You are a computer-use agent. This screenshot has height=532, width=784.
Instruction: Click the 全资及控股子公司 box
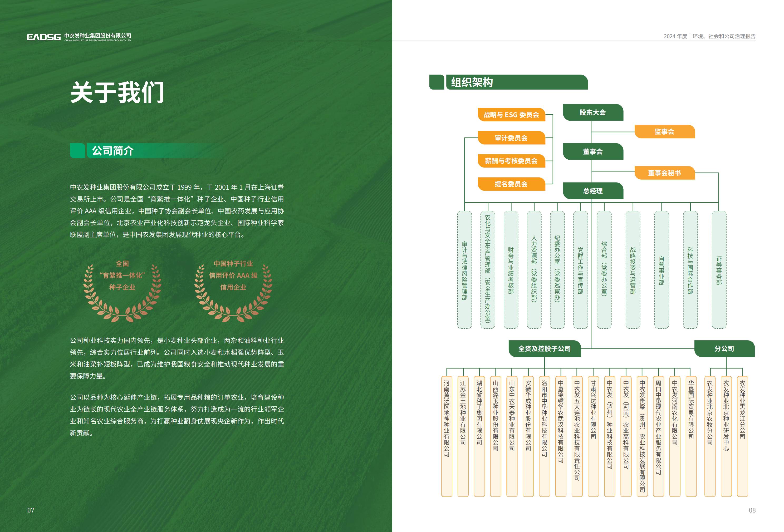coord(545,348)
